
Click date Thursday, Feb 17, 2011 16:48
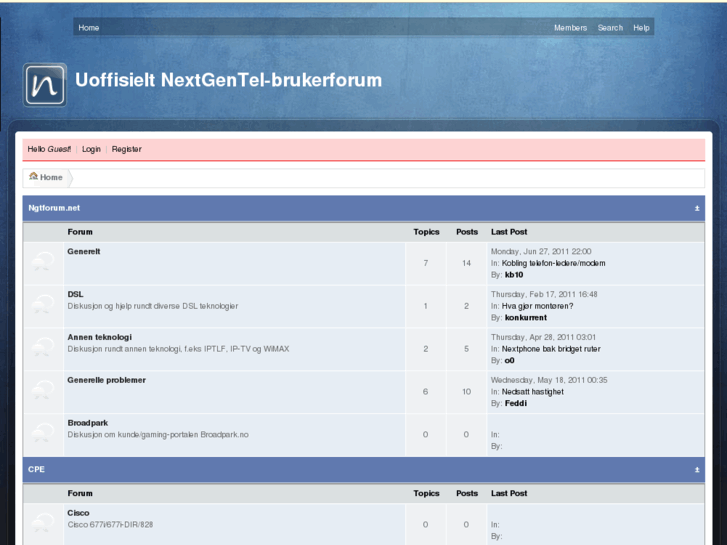pyautogui.click(x=544, y=294)
